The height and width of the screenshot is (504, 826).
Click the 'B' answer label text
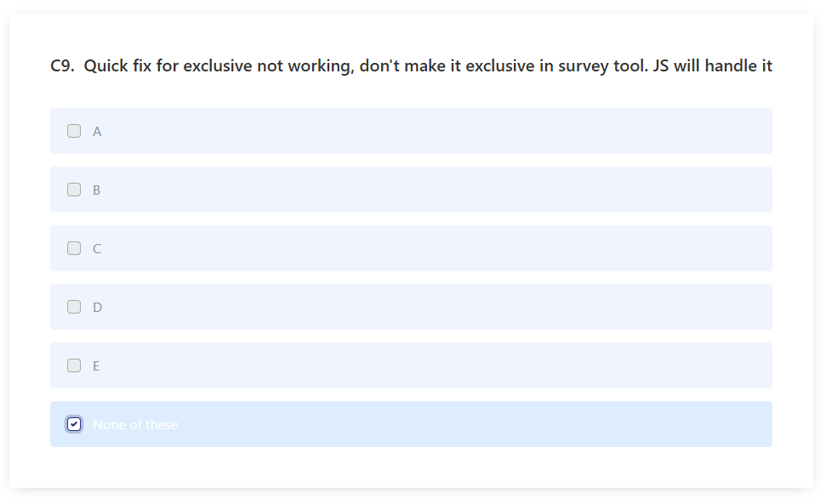tap(96, 190)
